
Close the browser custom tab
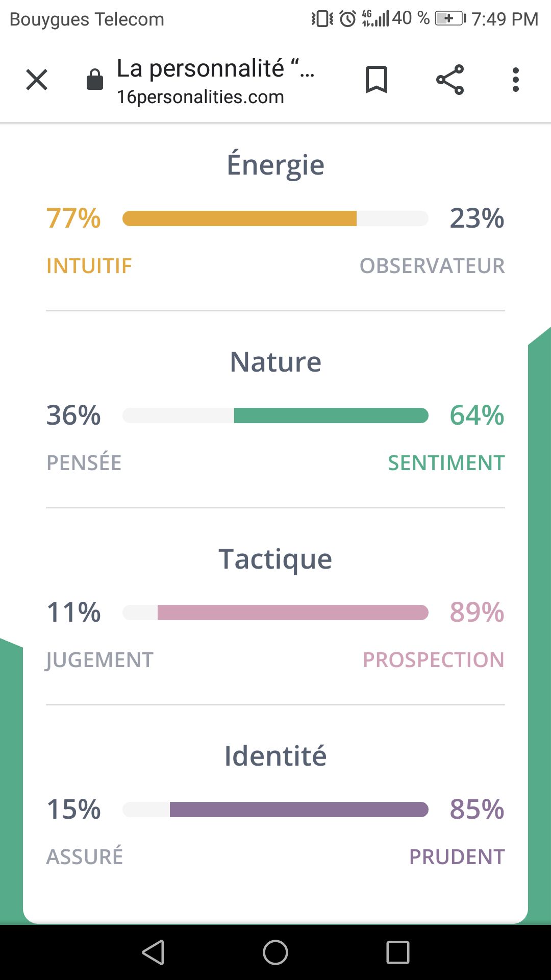coord(37,80)
